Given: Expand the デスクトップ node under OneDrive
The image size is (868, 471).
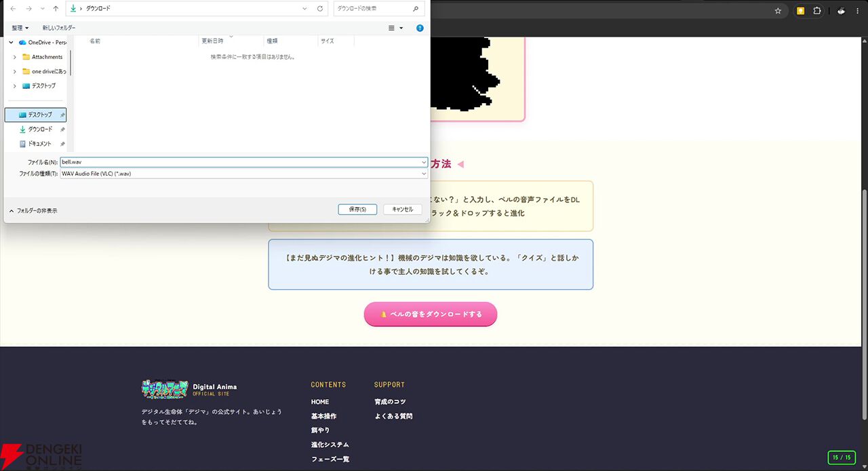Looking at the screenshot, I should 14,86.
